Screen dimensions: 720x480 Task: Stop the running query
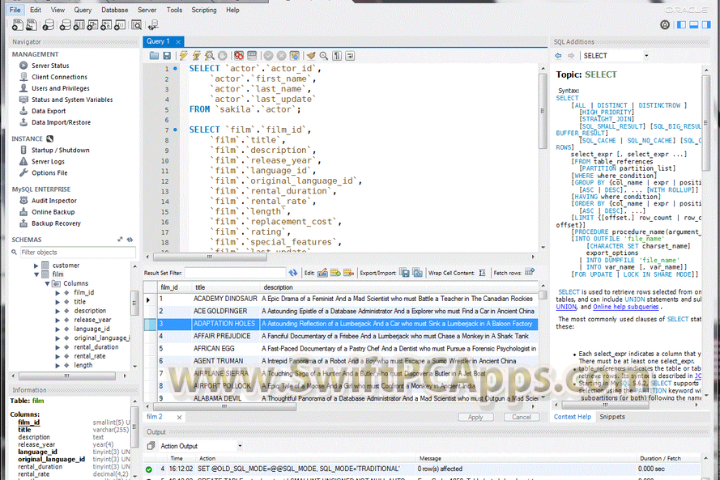[x=223, y=56]
